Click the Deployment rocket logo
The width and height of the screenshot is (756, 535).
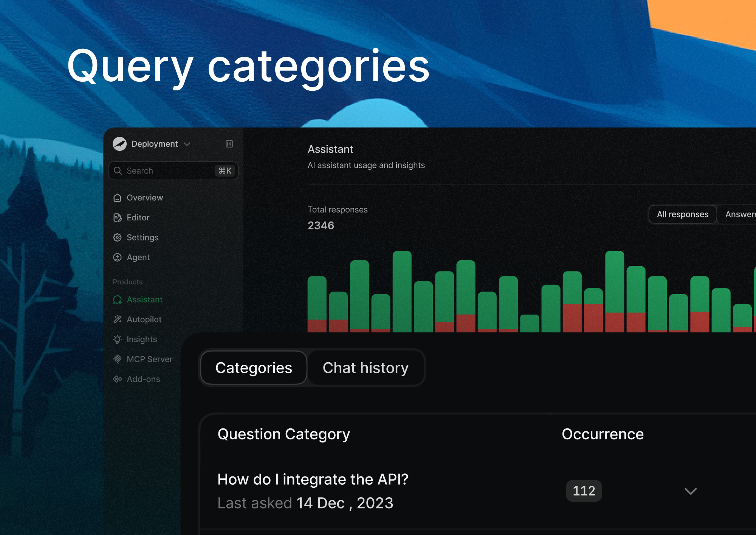(119, 144)
